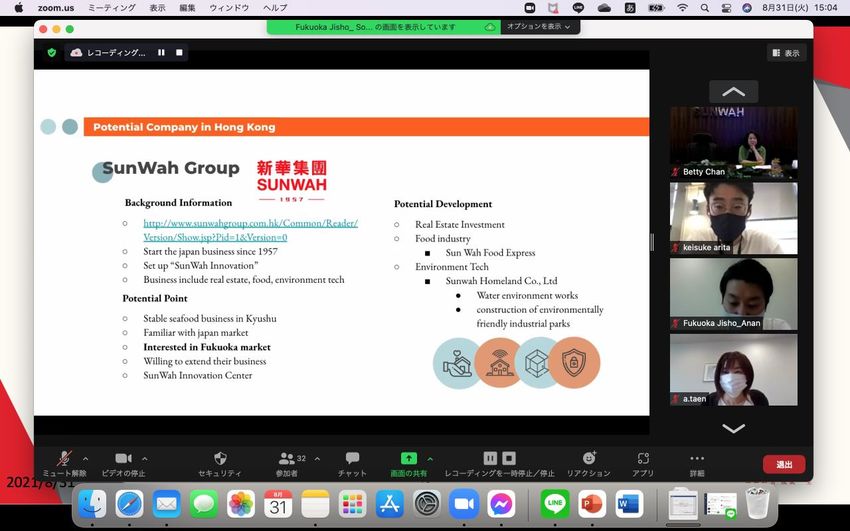Viewport: 850px width, 531px height.
Task: Open the 編集 menu
Action: [x=187, y=8]
